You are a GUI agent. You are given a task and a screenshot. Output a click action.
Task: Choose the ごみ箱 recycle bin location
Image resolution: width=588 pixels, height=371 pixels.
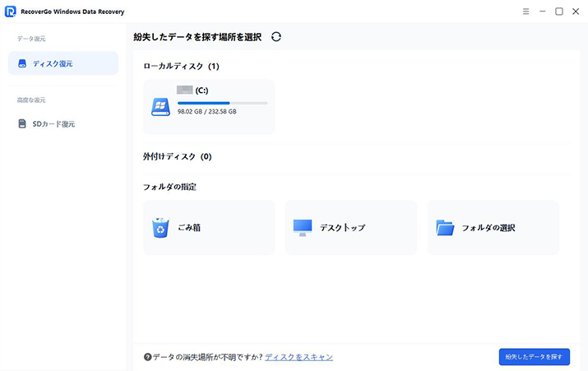click(x=209, y=227)
